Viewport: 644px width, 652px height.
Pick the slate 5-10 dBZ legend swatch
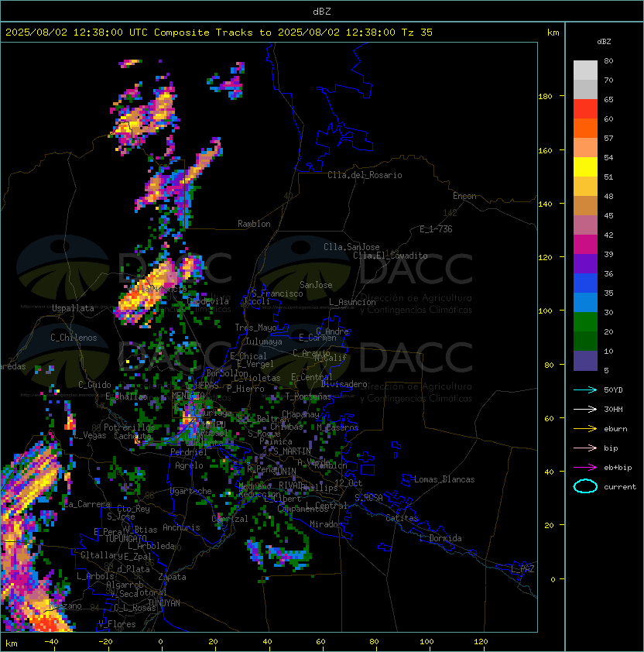pyautogui.click(x=585, y=361)
